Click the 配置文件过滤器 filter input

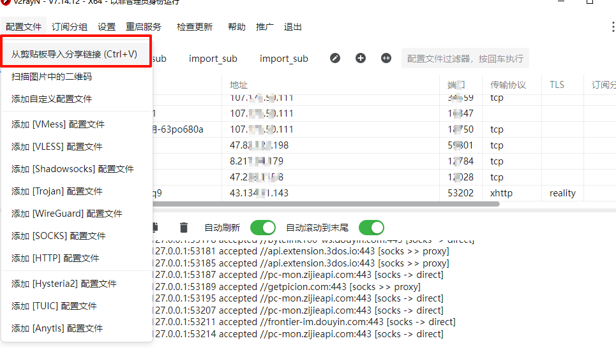(465, 59)
